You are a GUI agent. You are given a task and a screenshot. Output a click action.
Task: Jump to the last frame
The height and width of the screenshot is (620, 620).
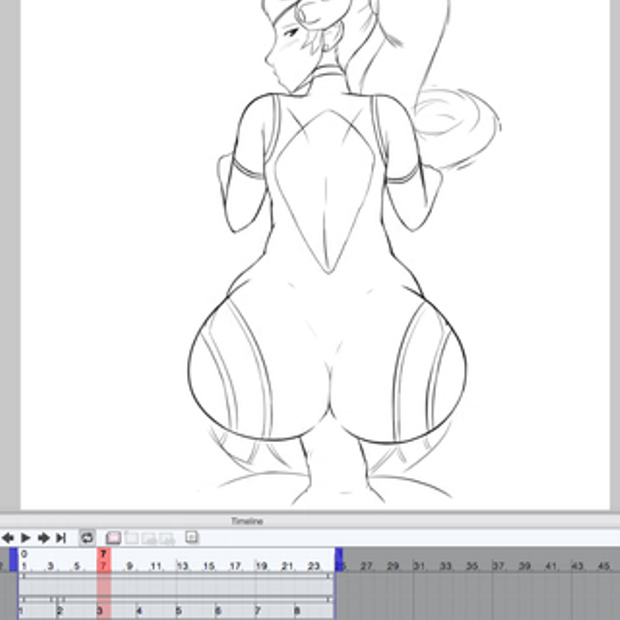[61, 538]
